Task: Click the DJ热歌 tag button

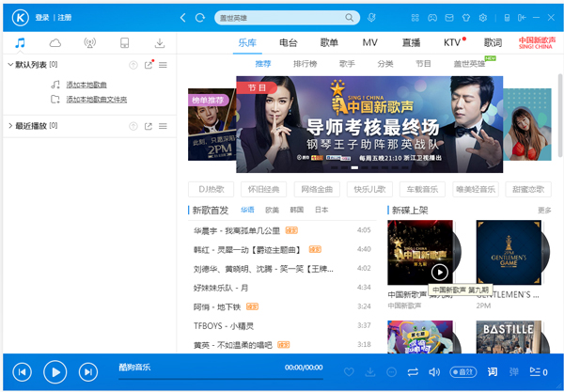Action: coord(211,189)
